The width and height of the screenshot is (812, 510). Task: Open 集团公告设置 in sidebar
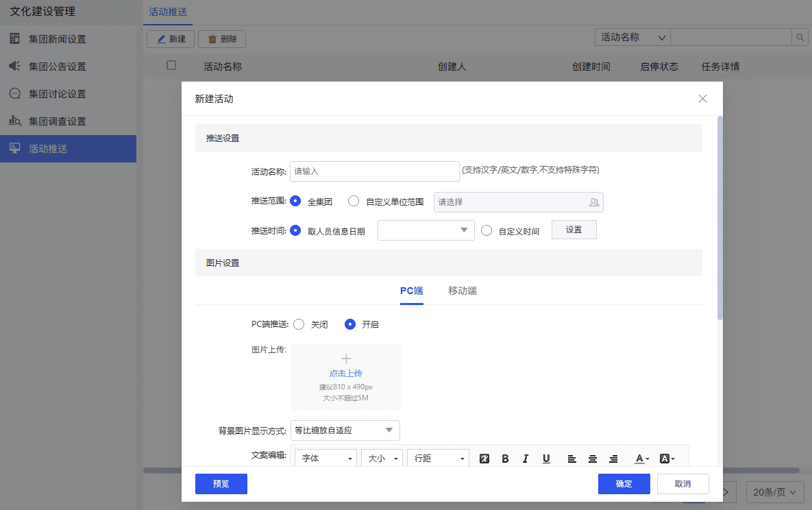pos(68,66)
